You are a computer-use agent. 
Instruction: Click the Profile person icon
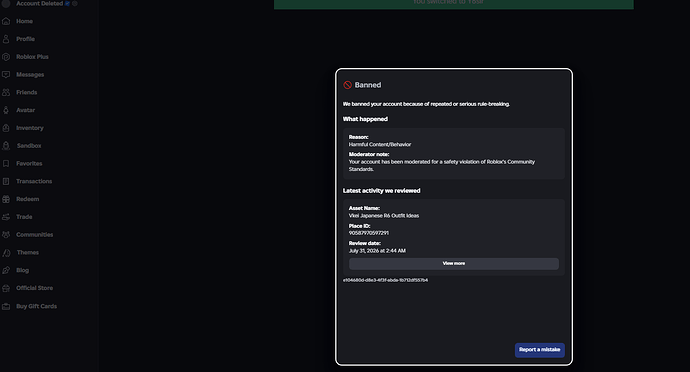pyautogui.click(x=6, y=39)
